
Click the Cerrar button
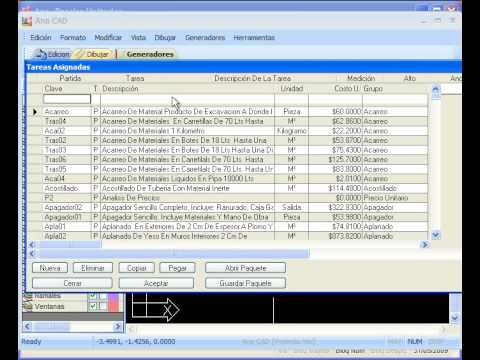coord(72,283)
